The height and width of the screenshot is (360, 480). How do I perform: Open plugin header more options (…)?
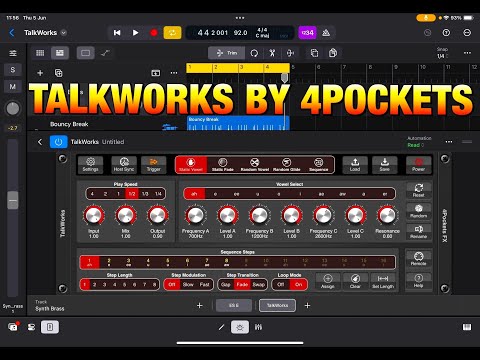(x=449, y=142)
